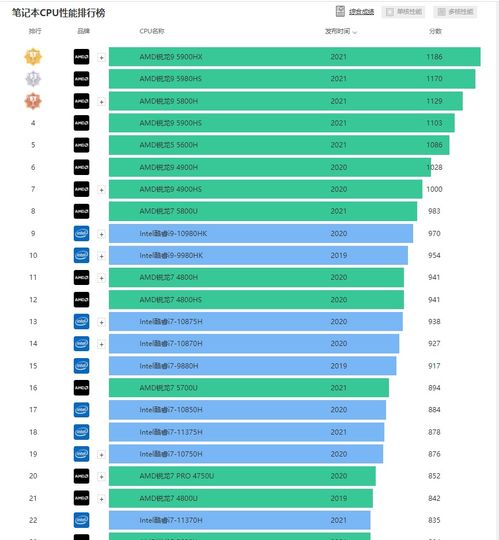Click Intel logo on rank 22 row
The image size is (499, 540).
[x=82, y=520]
